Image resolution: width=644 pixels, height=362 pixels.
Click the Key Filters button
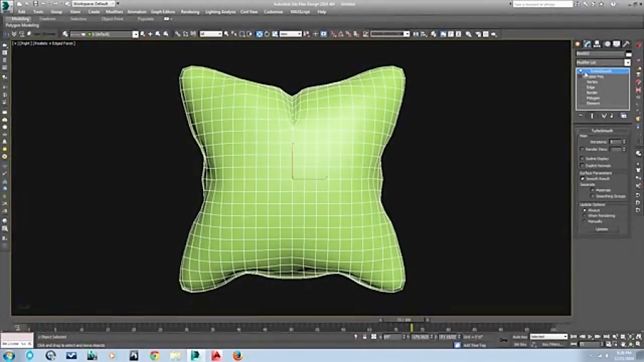pos(552,344)
